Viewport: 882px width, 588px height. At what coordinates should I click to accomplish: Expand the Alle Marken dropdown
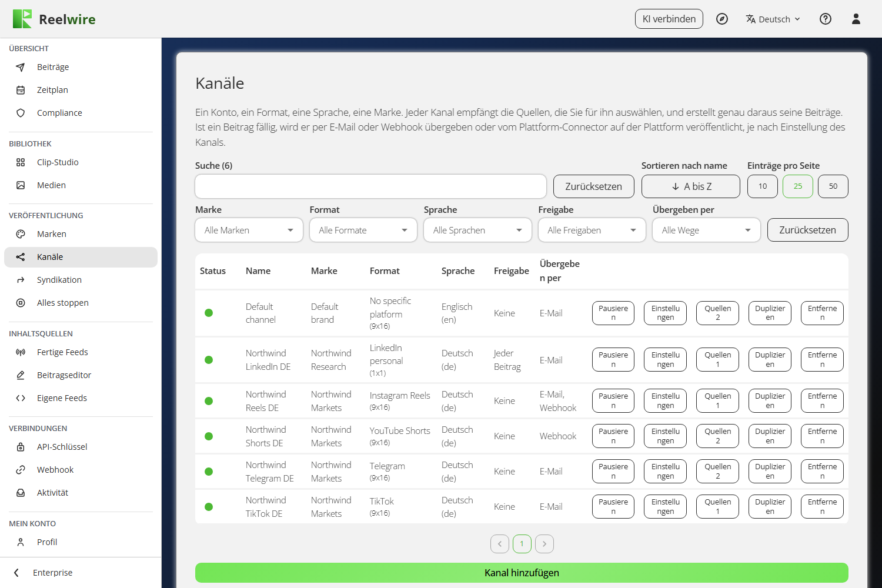tap(249, 230)
